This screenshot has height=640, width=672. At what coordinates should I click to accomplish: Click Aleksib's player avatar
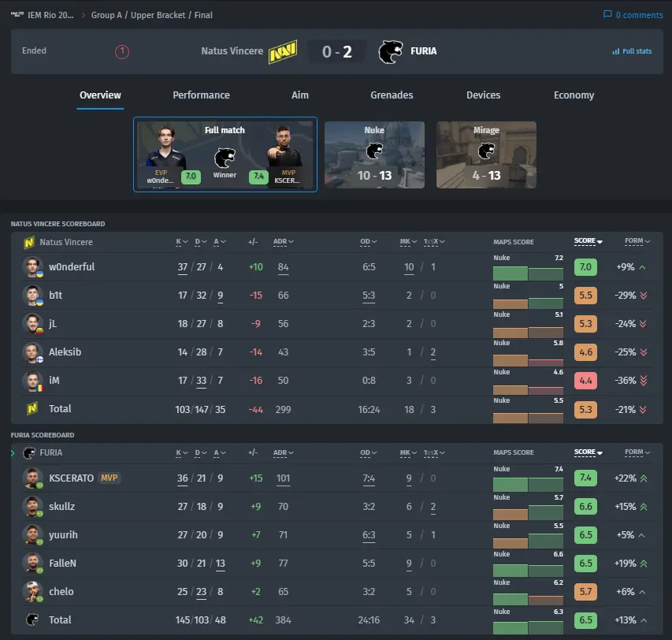(x=32, y=352)
